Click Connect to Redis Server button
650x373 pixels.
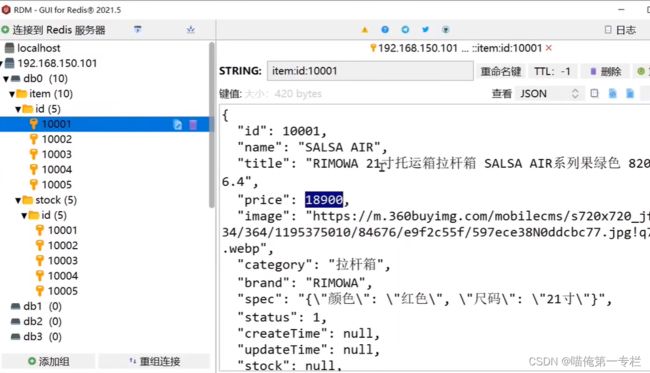click(x=53, y=30)
